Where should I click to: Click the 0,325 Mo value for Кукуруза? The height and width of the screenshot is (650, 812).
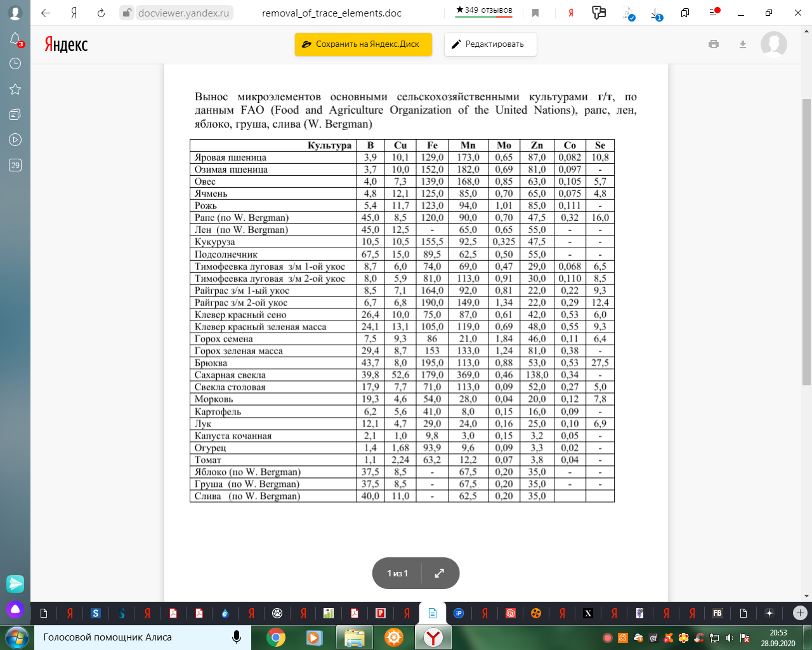pyautogui.click(x=504, y=242)
